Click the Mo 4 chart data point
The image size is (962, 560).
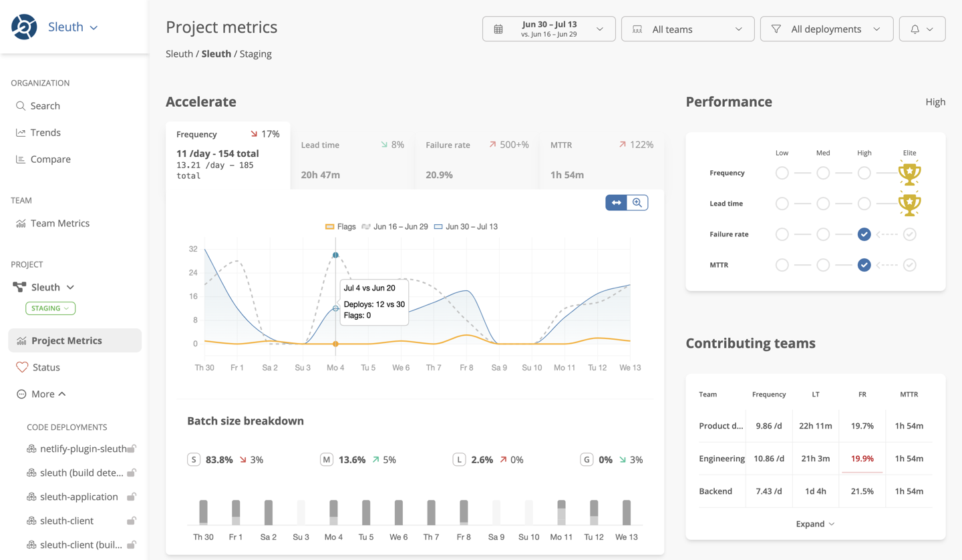coord(335,308)
